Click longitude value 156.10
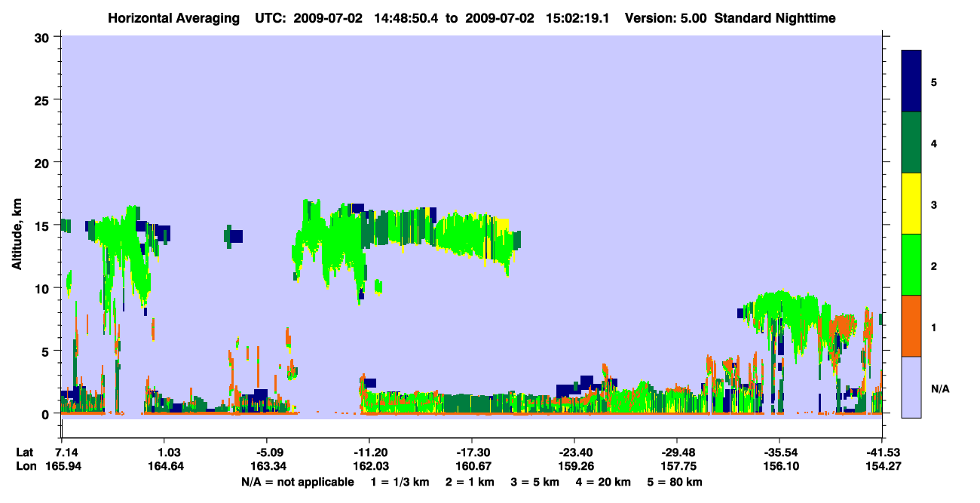 pos(779,466)
